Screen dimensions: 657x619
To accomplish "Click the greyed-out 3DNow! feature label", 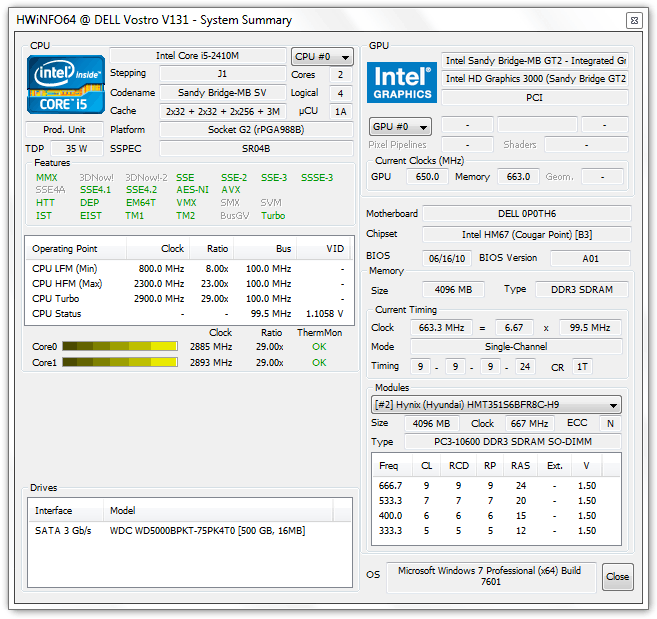I will [x=96, y=178].
